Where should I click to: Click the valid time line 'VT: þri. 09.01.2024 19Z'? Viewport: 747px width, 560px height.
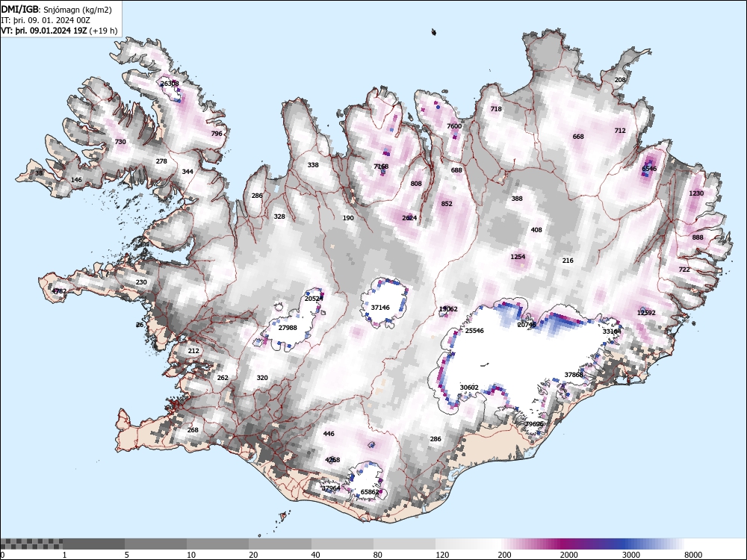coord(44,31)
